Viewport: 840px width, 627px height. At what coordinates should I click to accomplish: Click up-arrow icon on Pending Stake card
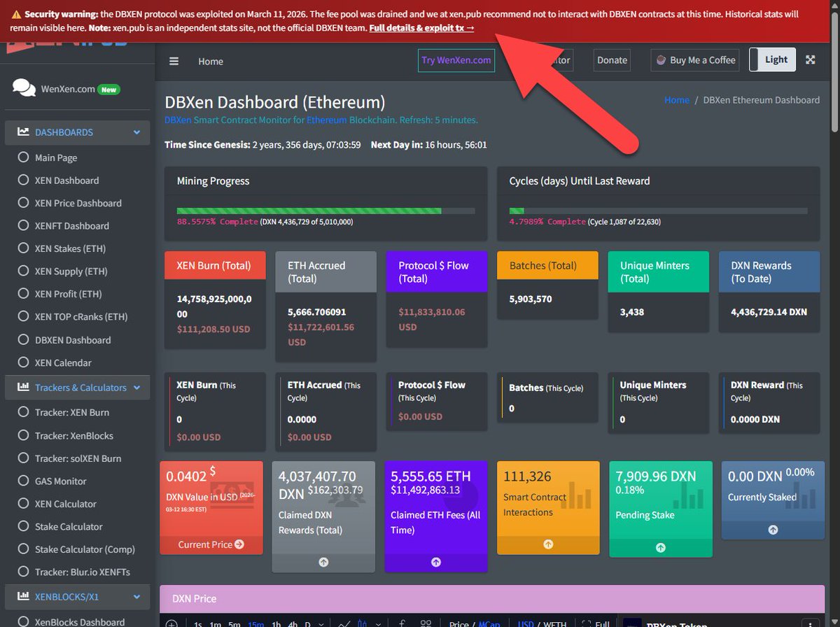pyautogui.click(x=661, y=547)
